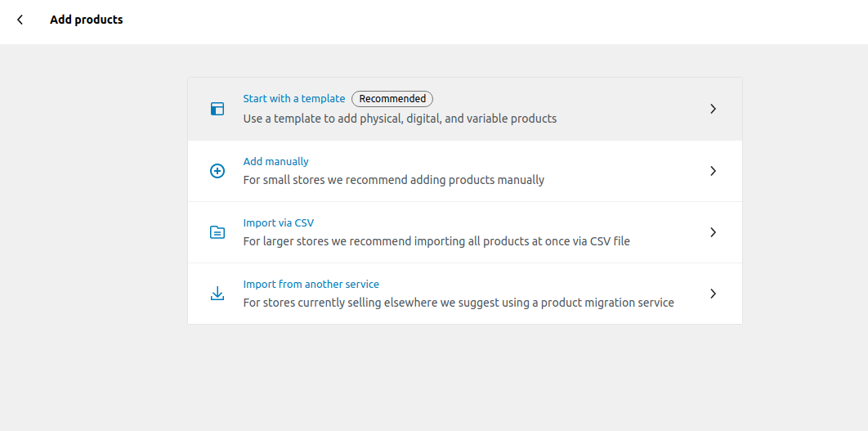This screenshot has width=868, height=431.
Task: Click the Add products page heading
Action: [87, 20]
